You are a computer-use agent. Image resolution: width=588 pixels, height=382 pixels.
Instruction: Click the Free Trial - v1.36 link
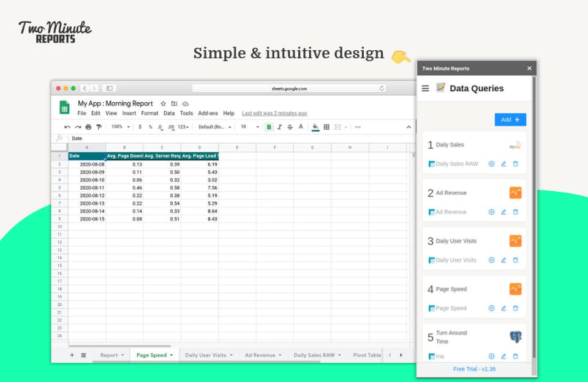(474, 369)
